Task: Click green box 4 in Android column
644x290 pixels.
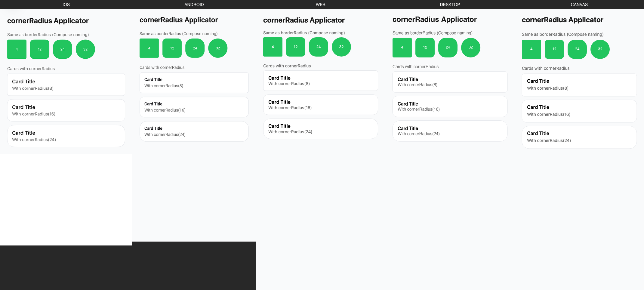Action: [149, 48]
